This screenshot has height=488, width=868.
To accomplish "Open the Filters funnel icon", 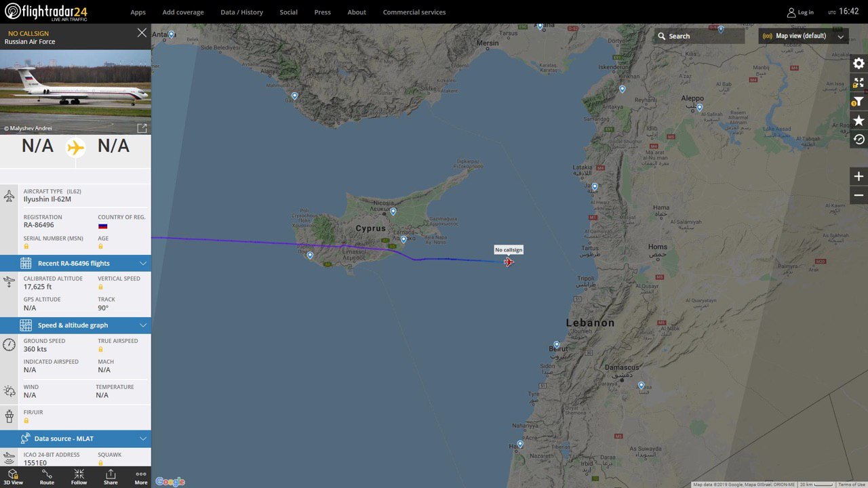I will pos(859,102).
